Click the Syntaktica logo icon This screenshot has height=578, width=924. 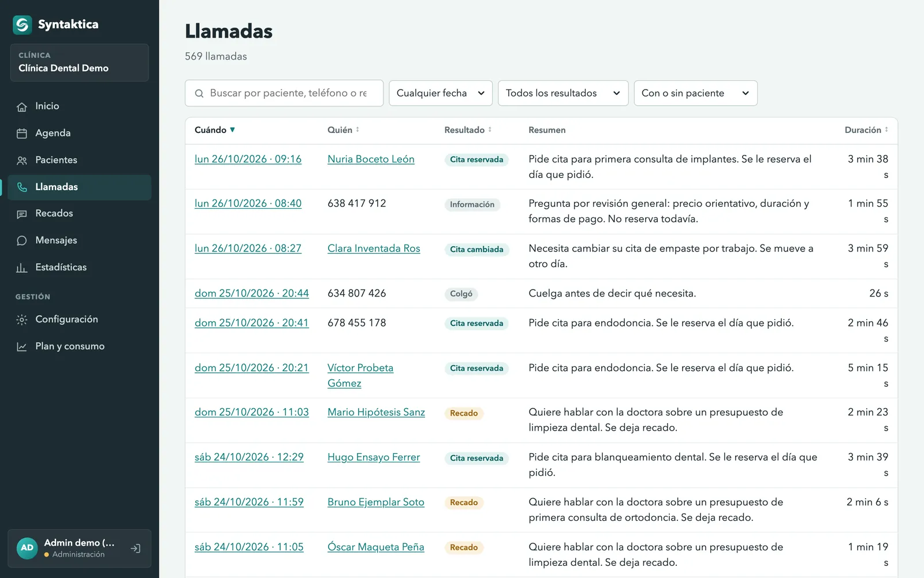(23, 24)
